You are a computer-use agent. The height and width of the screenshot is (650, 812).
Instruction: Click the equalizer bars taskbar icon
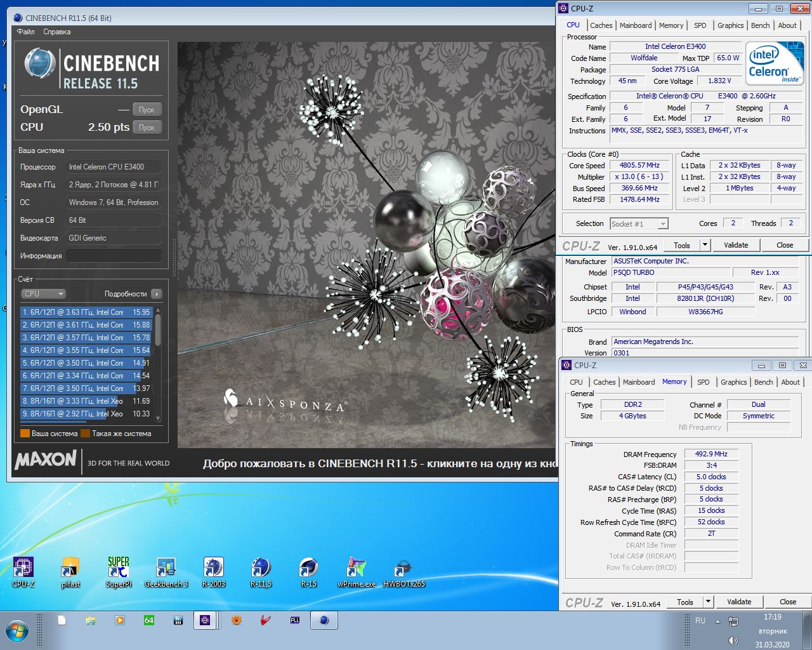(178, 620)
